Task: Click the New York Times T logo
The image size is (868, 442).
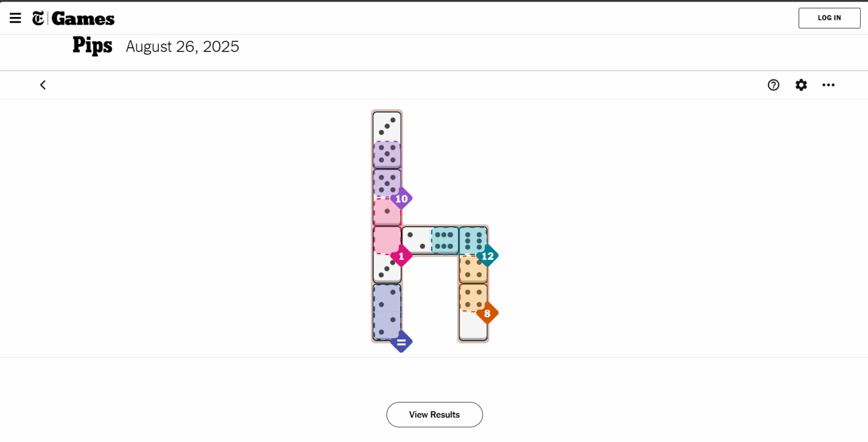Action: 38,19
